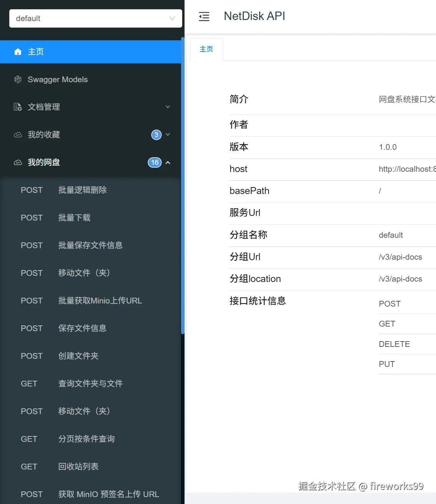Image resolution: width=436 pixels, height=504 pixels.
Task: Open POST 批量逻辑删除 endpoint
Action: [x=90, y=190]
